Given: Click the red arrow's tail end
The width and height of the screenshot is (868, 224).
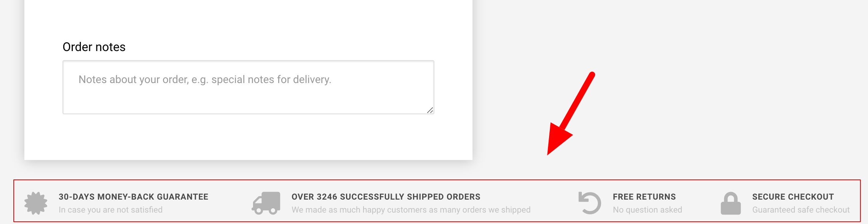Looking at the screenshot, I should pos(592,74).
